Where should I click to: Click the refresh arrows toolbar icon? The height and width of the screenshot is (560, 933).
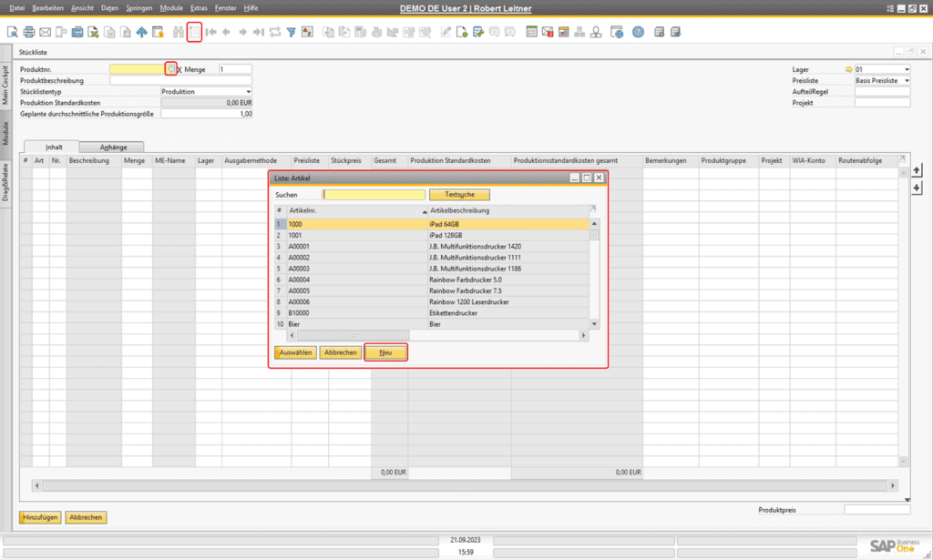(x=275, y=32)
